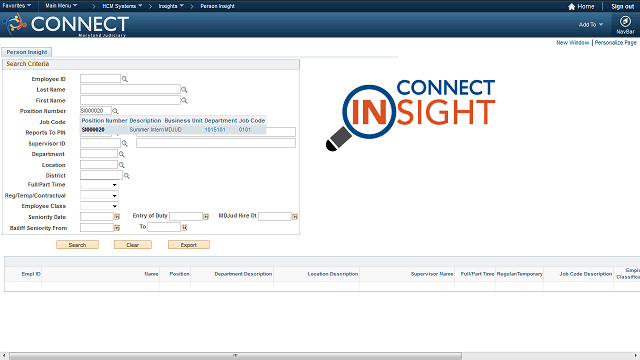Open New Window link
Image resolution: width=640 pixels, height=360 pixels.
573,42
